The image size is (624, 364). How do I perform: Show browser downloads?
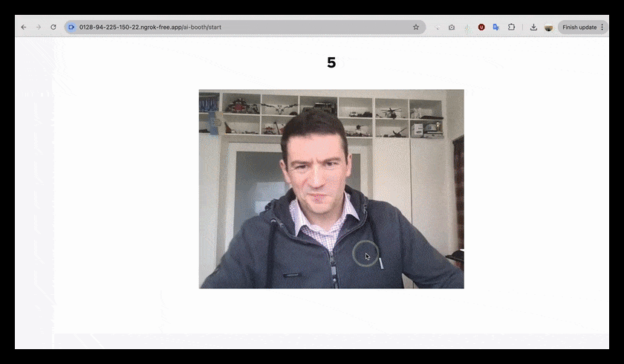[533, 27]
